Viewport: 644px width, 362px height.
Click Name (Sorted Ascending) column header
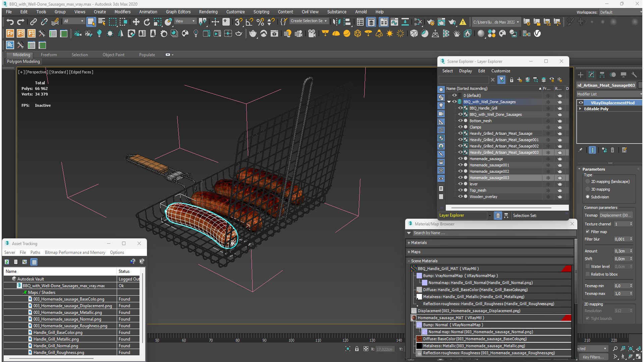coord(493,88)
